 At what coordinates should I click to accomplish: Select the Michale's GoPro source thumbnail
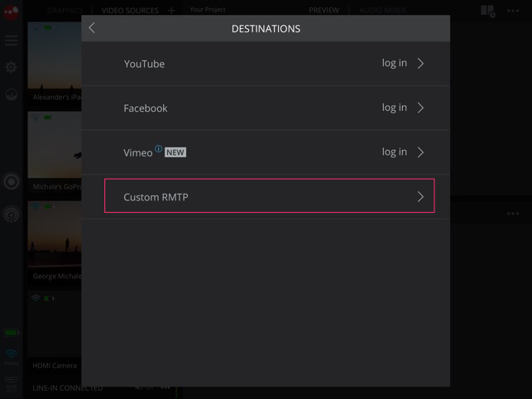55,152
